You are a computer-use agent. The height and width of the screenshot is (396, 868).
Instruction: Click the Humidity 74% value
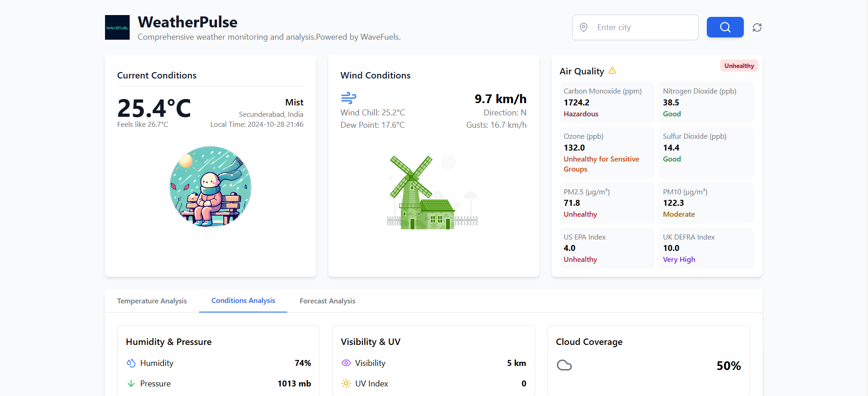pyautogui.click(x=303, y=363)
